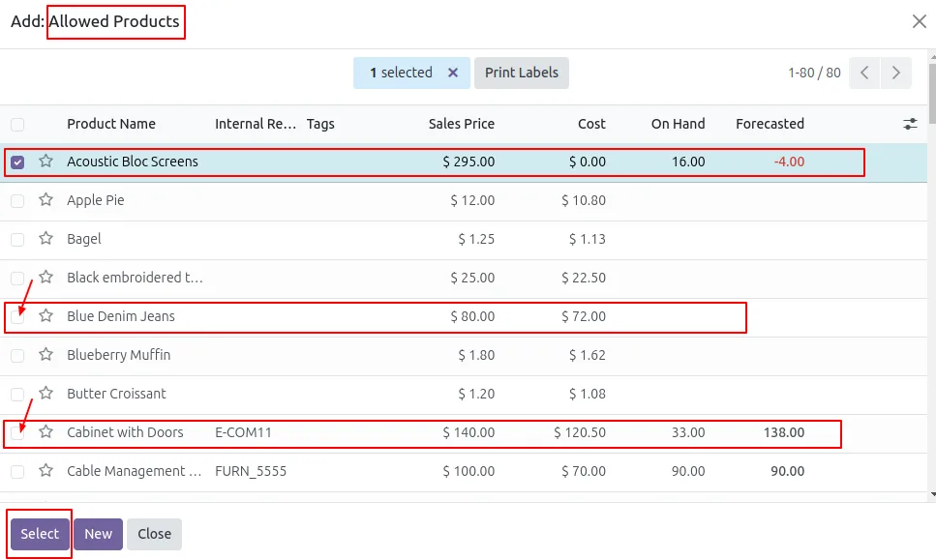The width and height of the screenshot is (936, 560).
Task: Click the 33.00 on hand value
Action: click(x=688, y=432)
